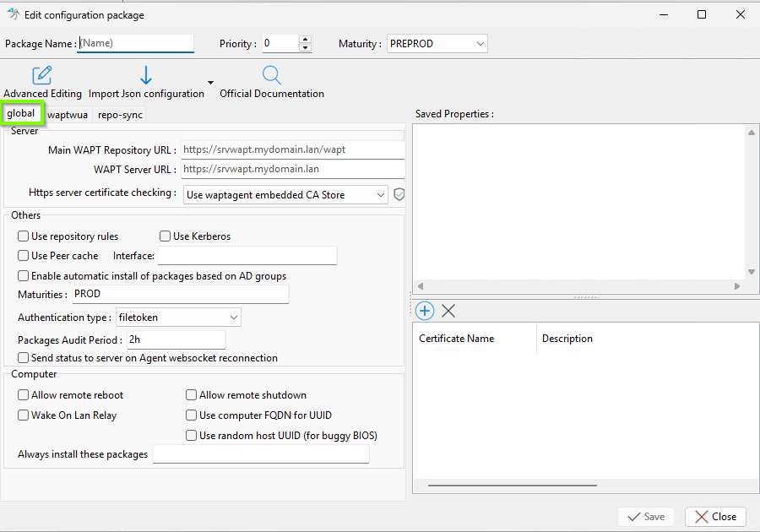This screenshot has width=760, height=532.
Task: Open Advanced Editing pencil icon
Action: 42,75
